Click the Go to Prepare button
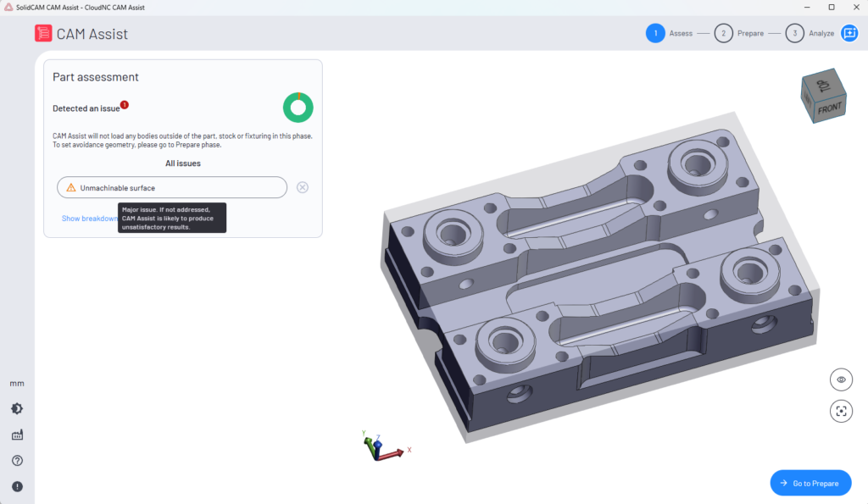This screenshot has width=868, height=504. pyautogui.click(x=810, y=483)
